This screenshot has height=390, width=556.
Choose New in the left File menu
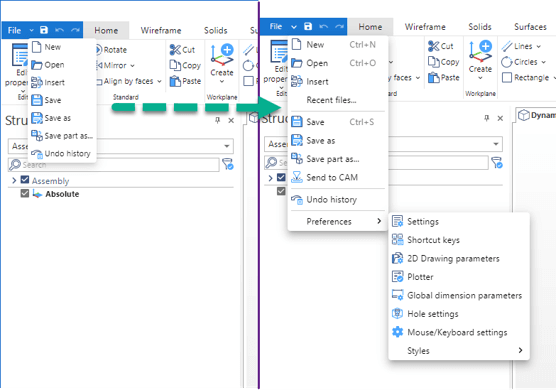62,47
